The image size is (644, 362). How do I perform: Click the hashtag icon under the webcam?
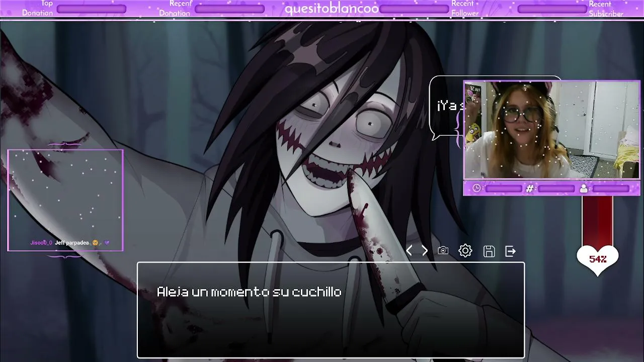[x=530, y=189]
